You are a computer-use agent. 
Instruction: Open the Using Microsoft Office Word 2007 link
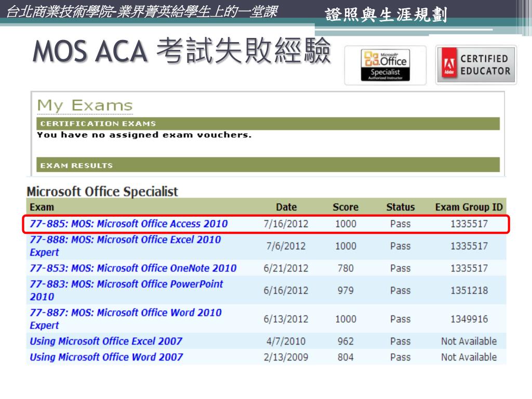(106, 357)
